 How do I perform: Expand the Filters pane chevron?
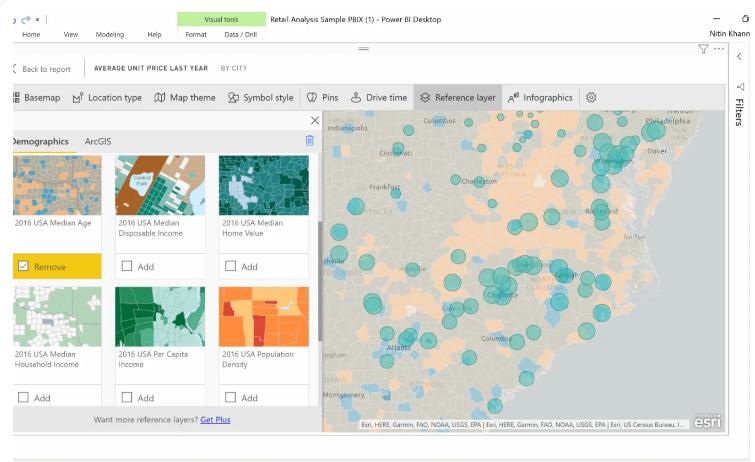pos(739,57)
